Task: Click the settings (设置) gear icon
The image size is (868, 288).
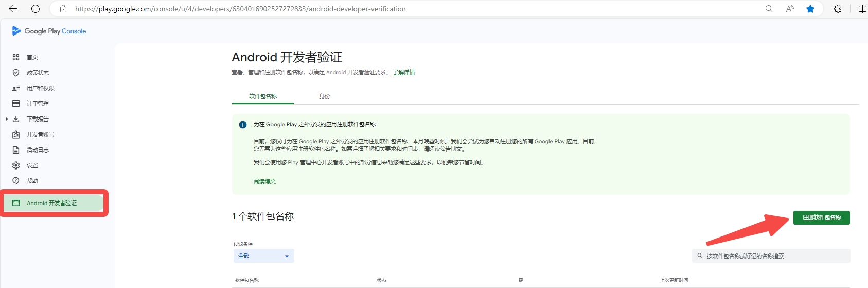Action: coord(16,165)
